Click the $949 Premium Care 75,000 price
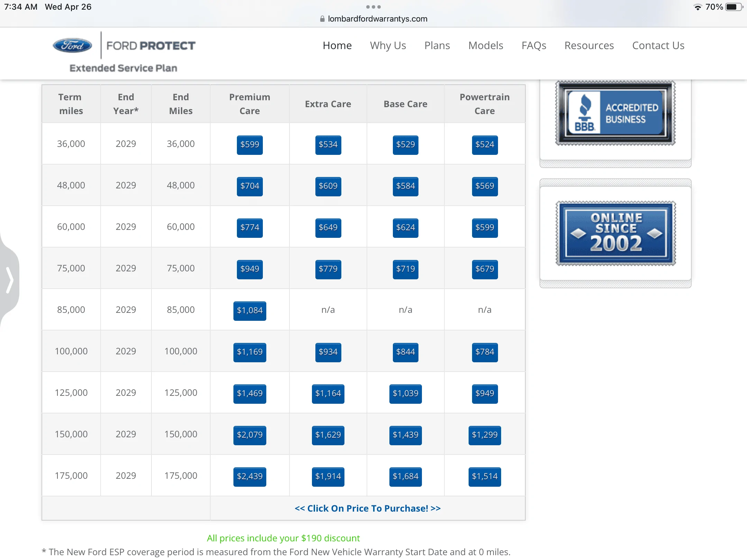 250,269
